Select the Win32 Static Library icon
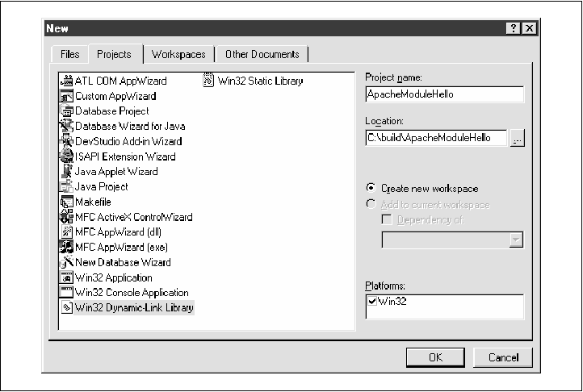This screenshot has height=392, width=583. 209,81
